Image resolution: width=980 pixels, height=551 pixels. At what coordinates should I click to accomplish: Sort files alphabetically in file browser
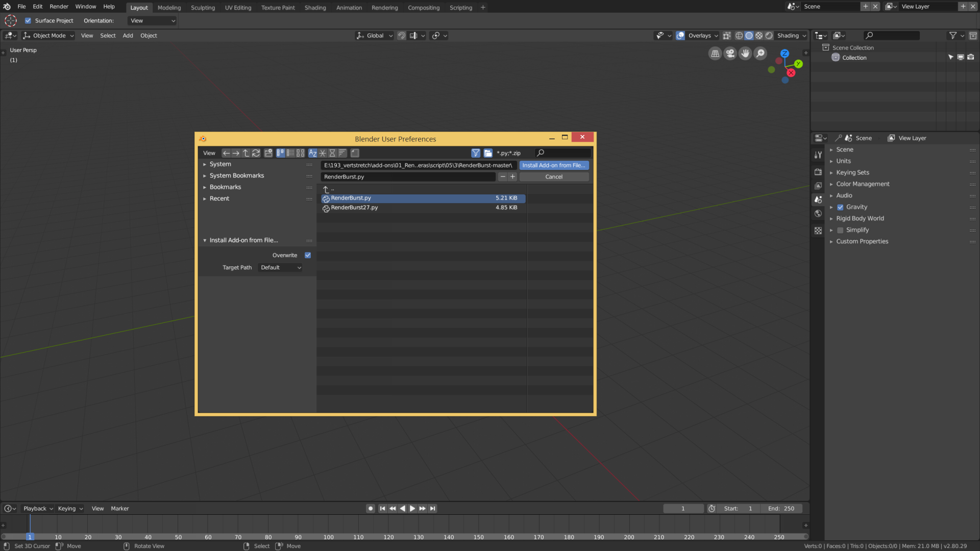(x=313, y=153)
